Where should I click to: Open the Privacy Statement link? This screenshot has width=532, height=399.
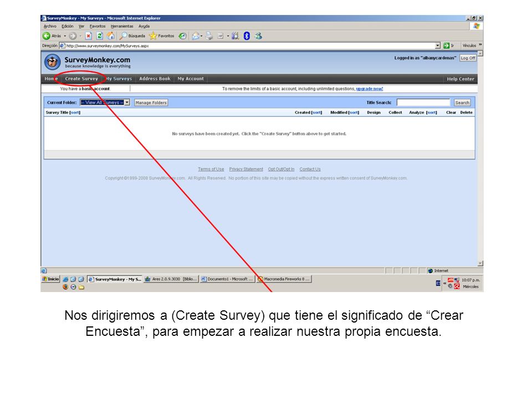pos(246,169)
